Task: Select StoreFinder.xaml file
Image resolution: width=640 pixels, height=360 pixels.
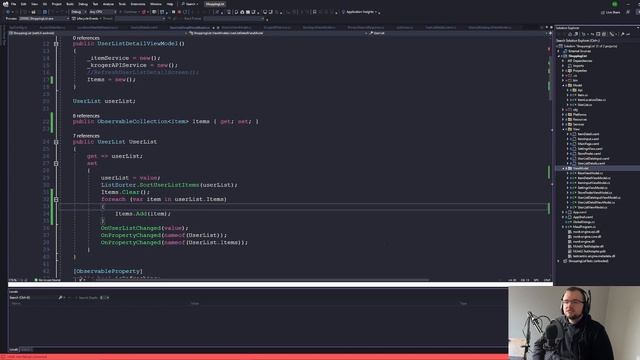Action: [x=589, y=154]
